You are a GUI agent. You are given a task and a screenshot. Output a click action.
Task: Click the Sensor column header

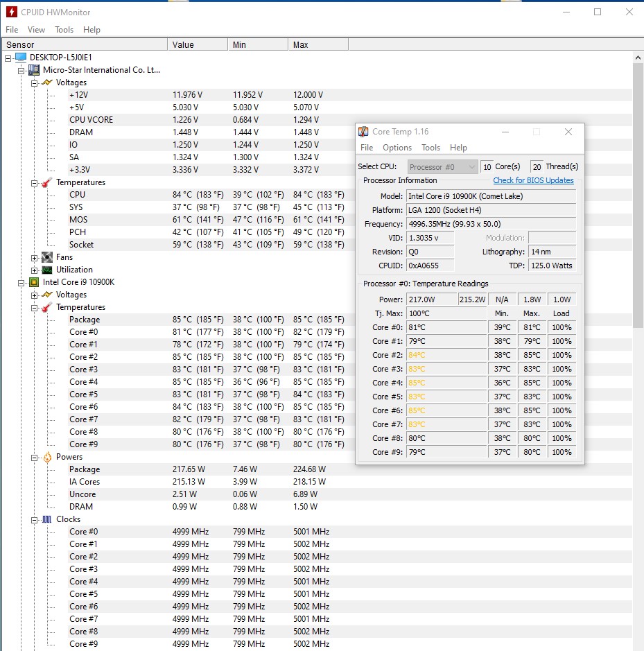pyautogui.click(x=85, y=44)
